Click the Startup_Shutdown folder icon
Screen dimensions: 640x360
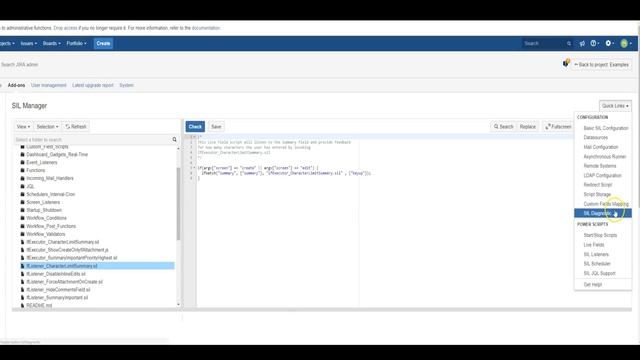pyautogui.click(x=22, y=210)
